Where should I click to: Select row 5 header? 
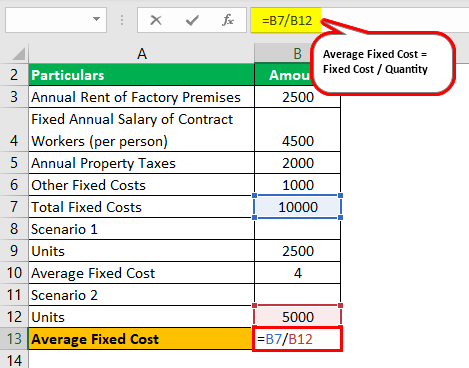pyautogui.click(x=14, y=163)
